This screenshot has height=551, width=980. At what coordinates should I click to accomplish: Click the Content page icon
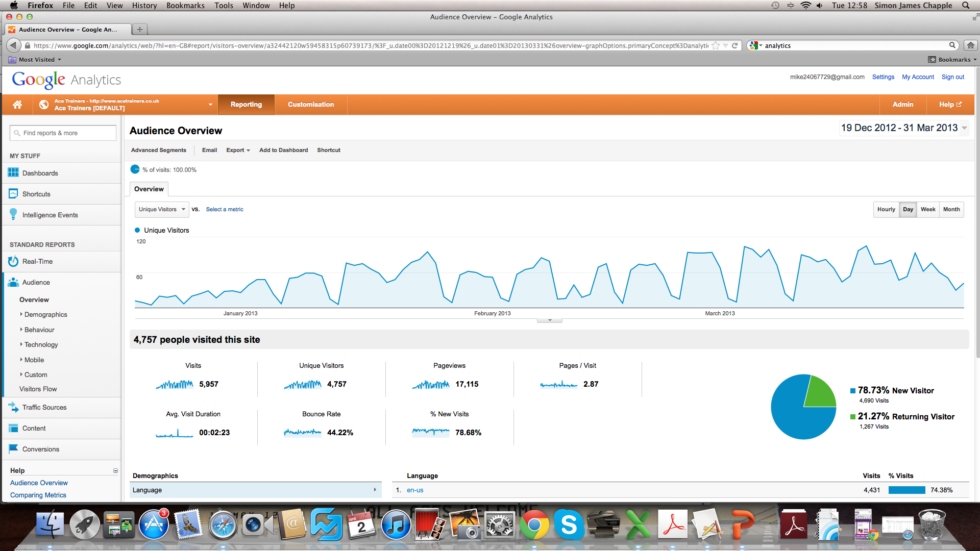tap(13, 428)
